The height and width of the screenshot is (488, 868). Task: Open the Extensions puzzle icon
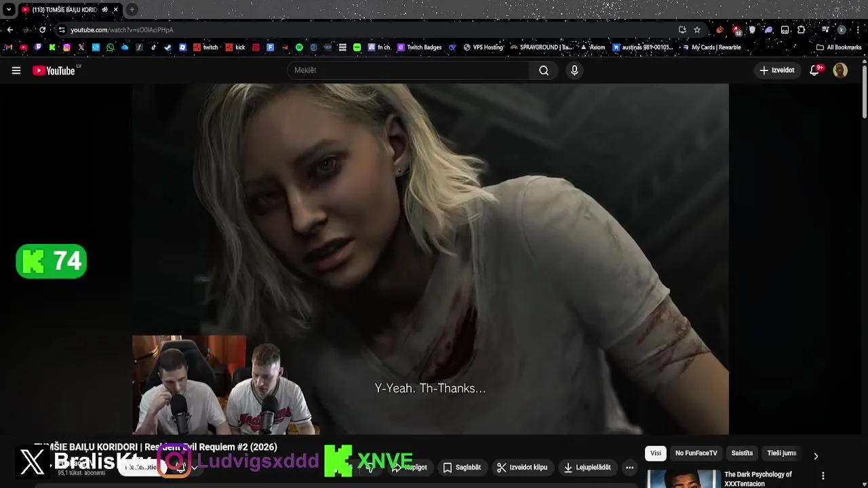pos(801,30)
